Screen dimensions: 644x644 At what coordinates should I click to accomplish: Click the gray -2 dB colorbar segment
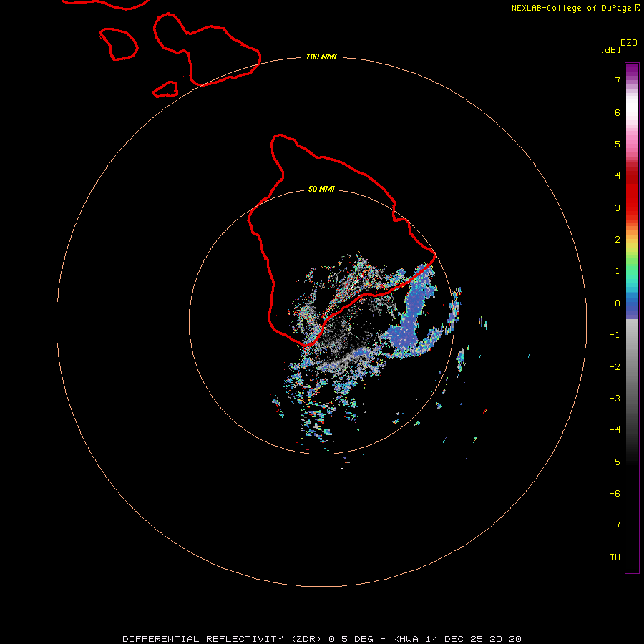point(632,367)
